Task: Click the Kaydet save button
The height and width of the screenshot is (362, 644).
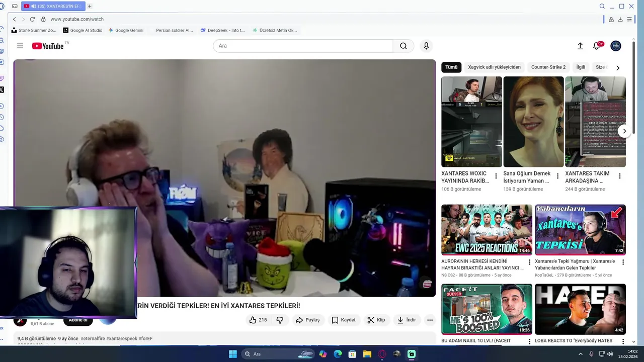Action: tap(343, 320)
